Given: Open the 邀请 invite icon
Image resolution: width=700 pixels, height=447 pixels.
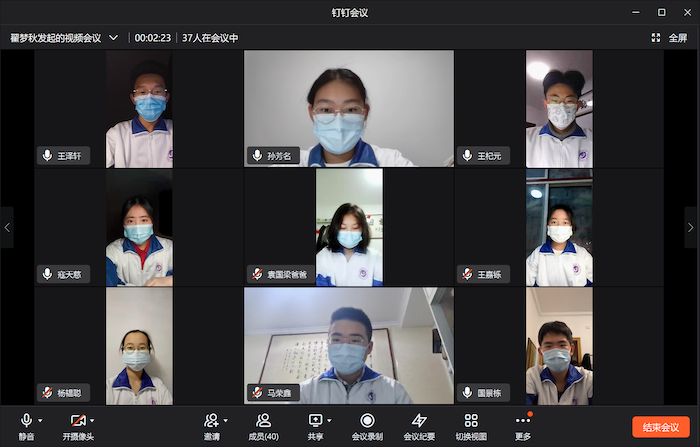Looking at the screenshot, I should pos(211,422).
